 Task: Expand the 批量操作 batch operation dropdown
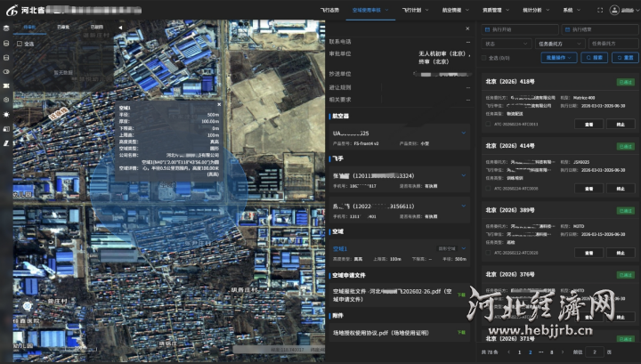pos(557,58)
